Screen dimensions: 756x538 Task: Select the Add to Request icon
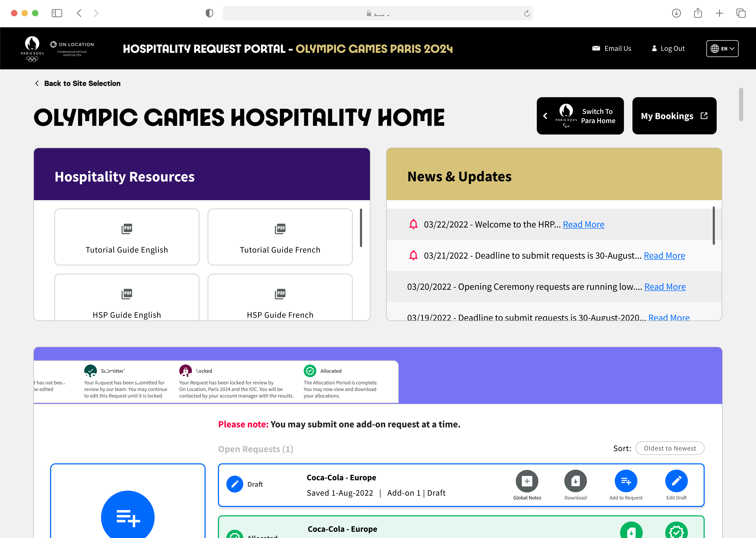(x=626, y=481)
